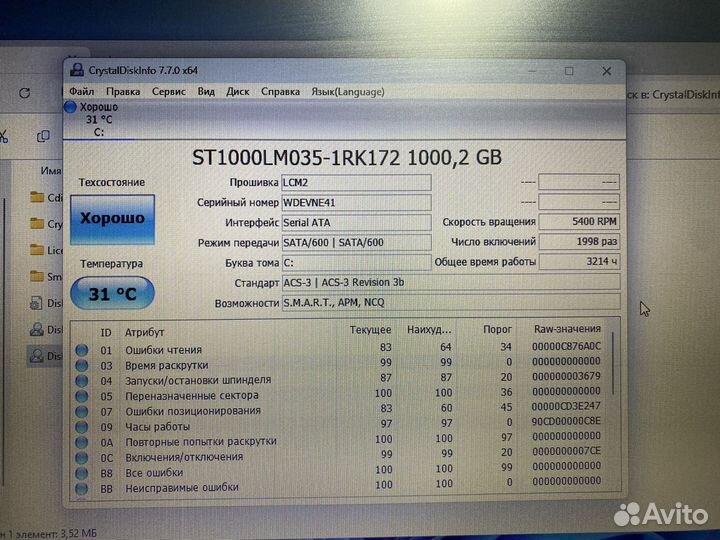Select the Часы работы attribute text
720x540 pixels.
[x=158, y=427]
